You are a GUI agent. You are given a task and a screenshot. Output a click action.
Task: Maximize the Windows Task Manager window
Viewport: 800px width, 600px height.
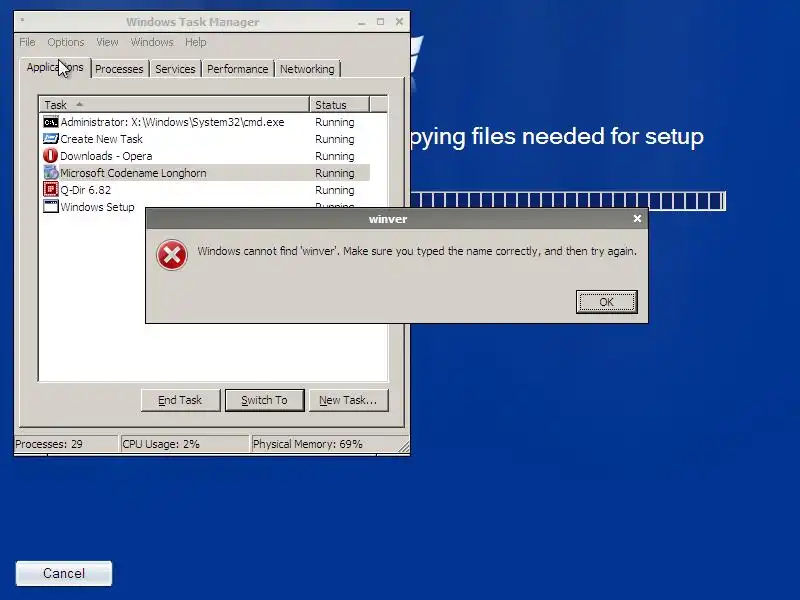[381, 22]
